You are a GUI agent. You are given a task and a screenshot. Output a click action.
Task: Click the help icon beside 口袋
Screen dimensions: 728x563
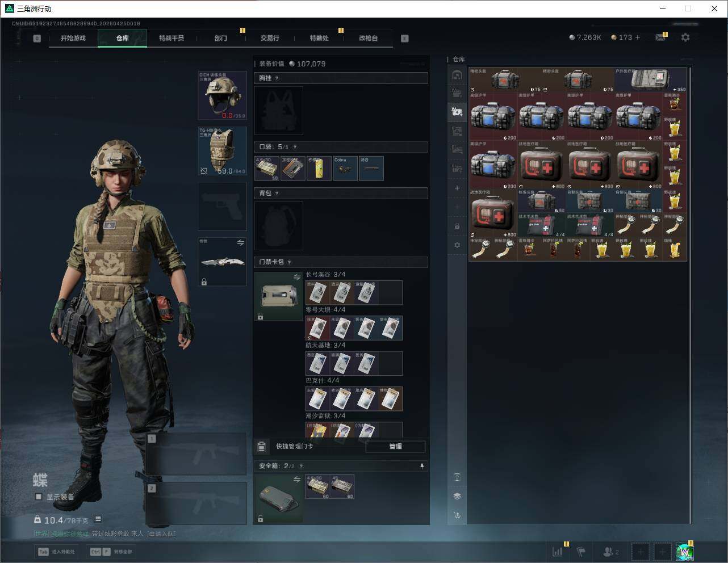294,147
